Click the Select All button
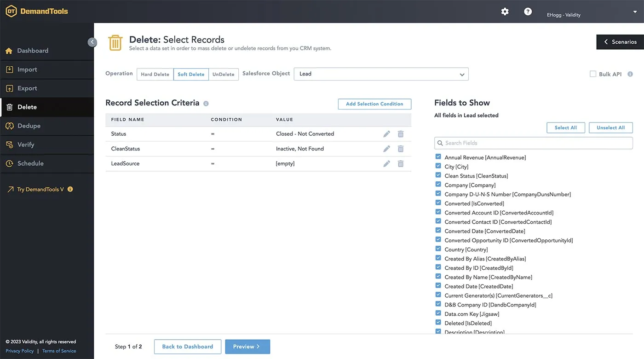This screenshot has height=359, width=644. [565, 127]
